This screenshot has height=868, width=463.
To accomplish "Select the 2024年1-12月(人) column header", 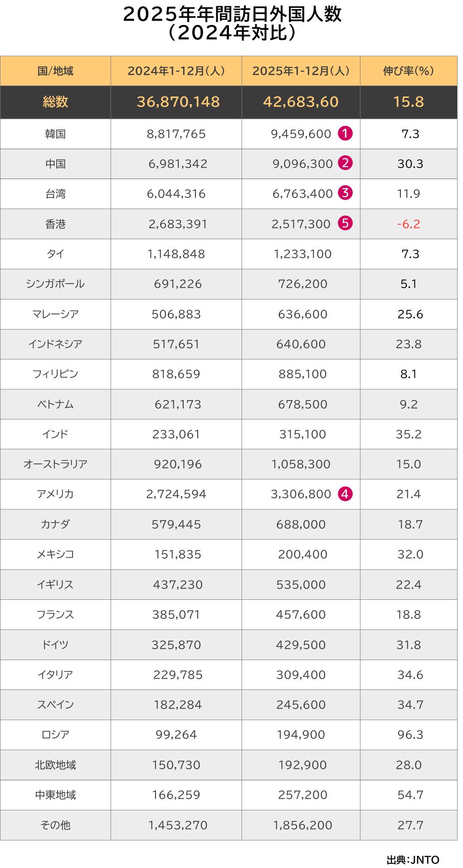I will (176, 71).
